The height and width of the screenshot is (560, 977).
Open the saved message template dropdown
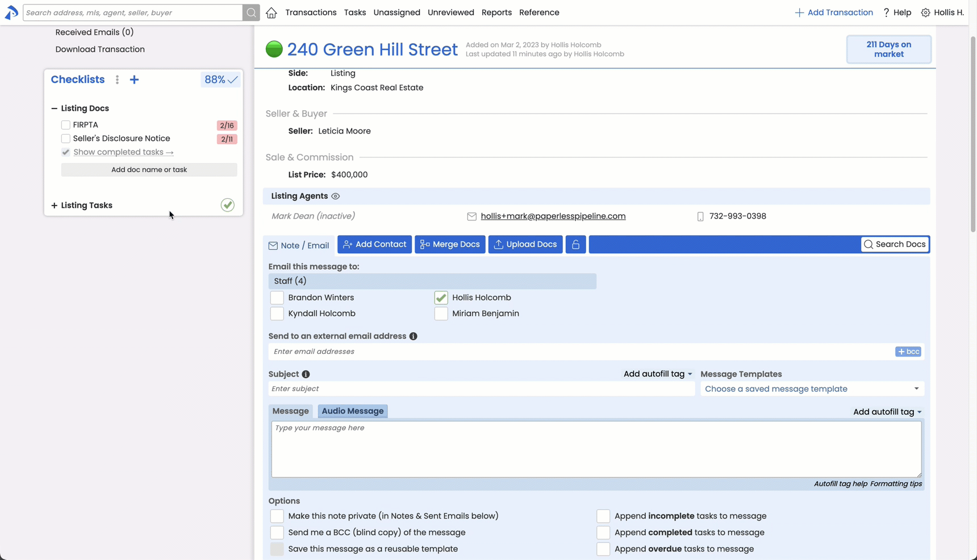tap(812, 389)
